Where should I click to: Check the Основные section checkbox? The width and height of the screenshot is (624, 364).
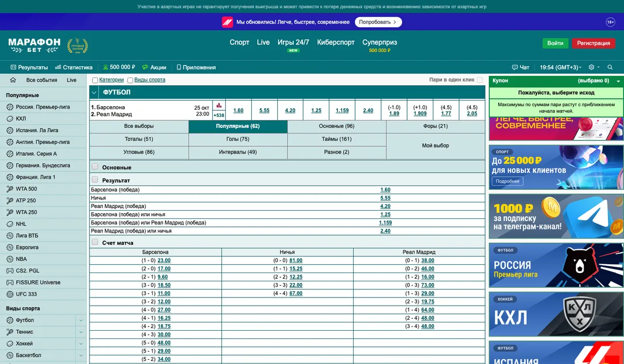pos(95,167)
